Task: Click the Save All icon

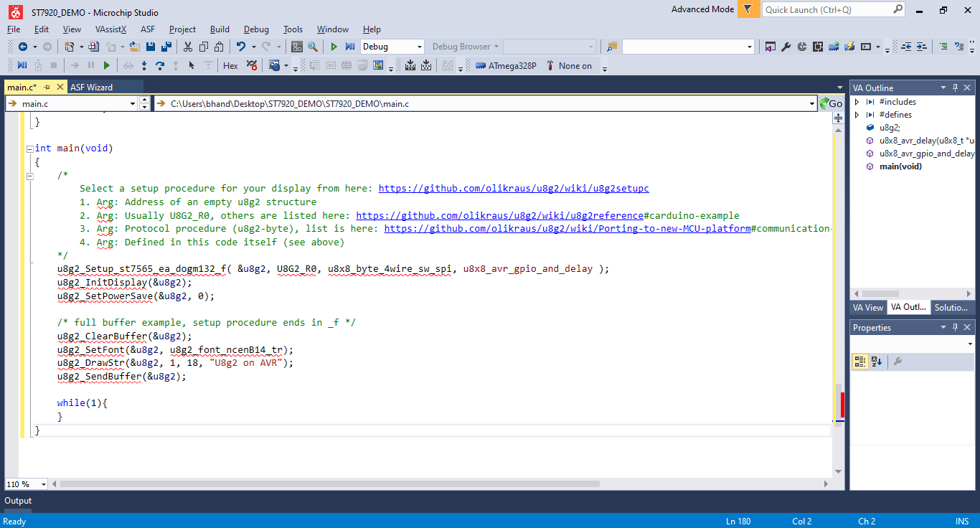Action: [166, 47]
